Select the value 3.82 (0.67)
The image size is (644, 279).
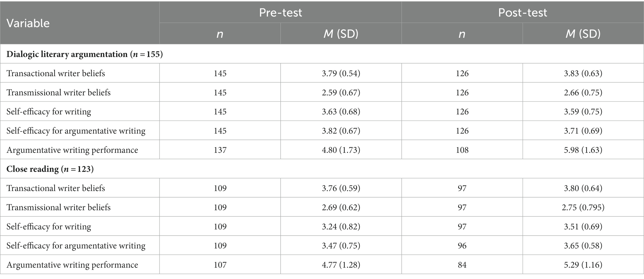pyautogui.click(x=341, y=131)
